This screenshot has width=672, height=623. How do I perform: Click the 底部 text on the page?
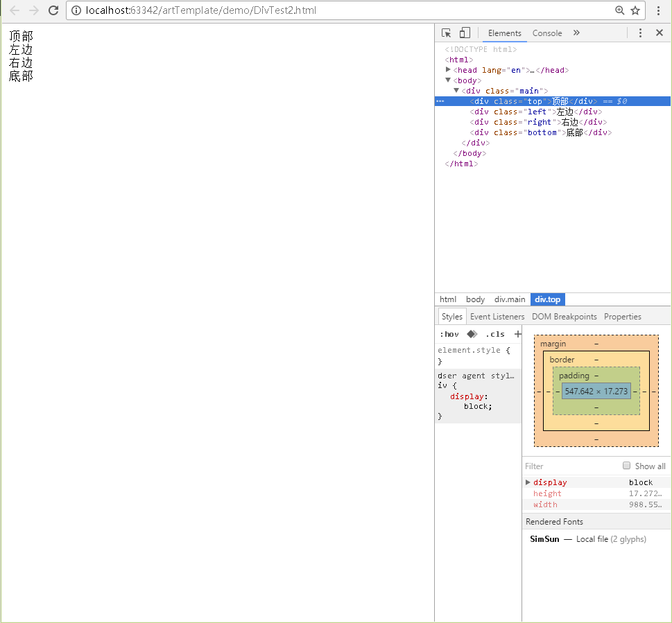click(x=21, y=76)
